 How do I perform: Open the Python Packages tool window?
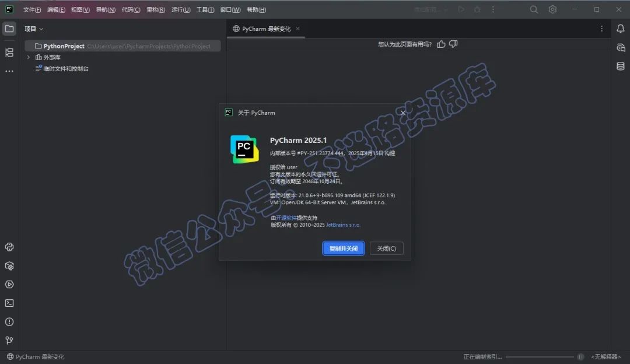coord(9,247)
